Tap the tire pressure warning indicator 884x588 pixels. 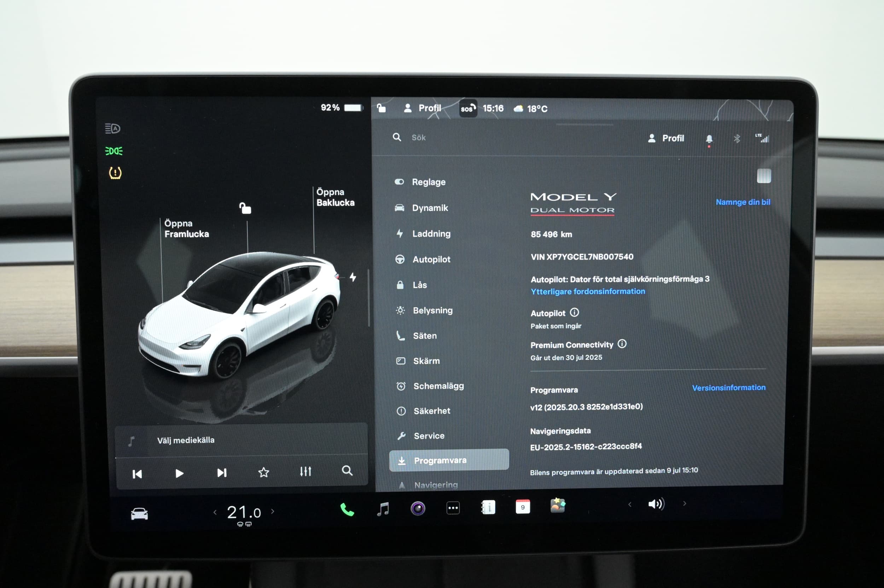115,173
